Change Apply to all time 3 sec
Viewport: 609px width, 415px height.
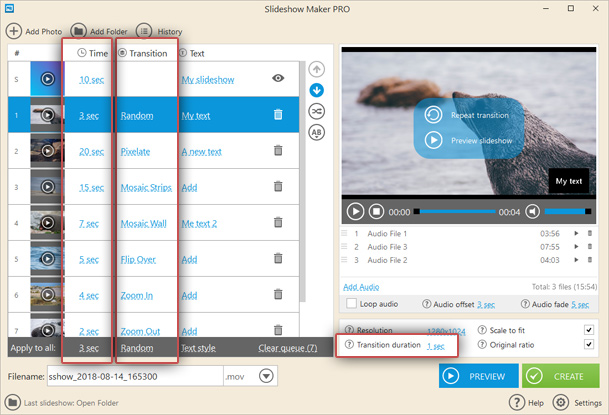[x=89, y=348]
